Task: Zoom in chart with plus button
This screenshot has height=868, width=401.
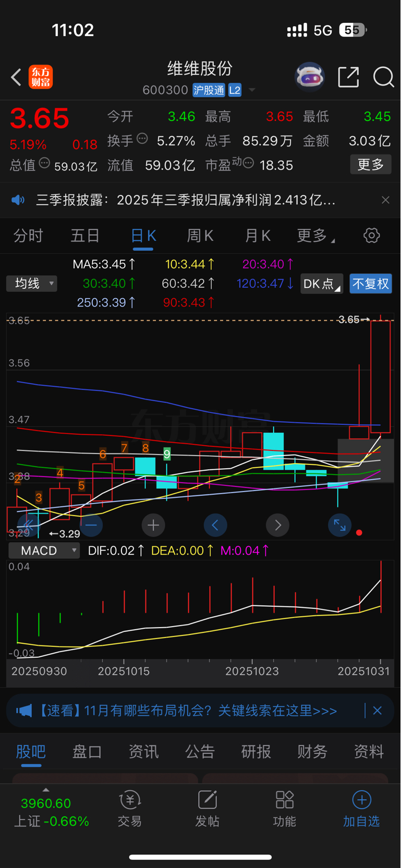Action: 153,525
